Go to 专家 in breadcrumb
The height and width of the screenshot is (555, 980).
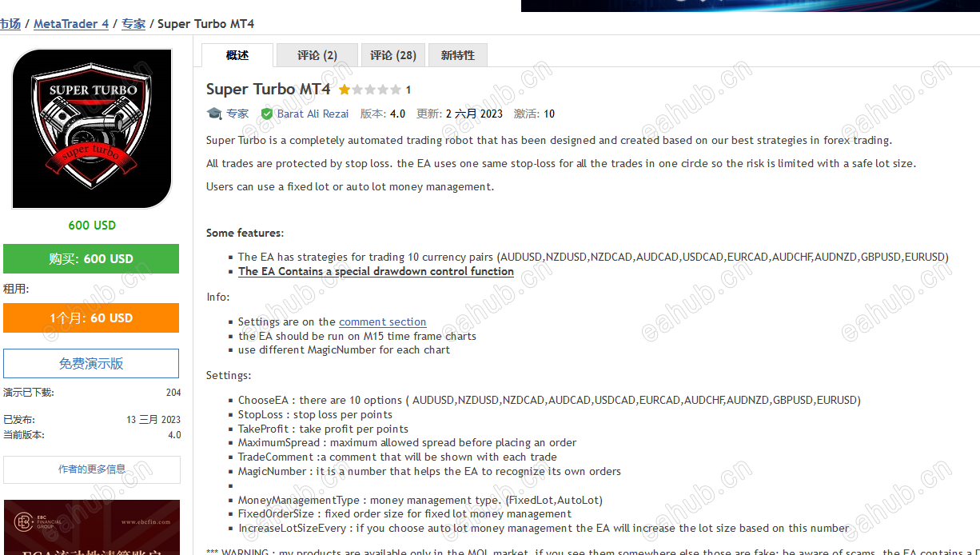coord(133,24)
